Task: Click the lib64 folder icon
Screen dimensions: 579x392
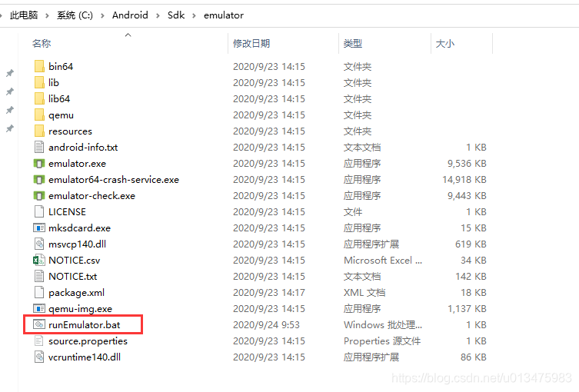Action: [39, 98]
